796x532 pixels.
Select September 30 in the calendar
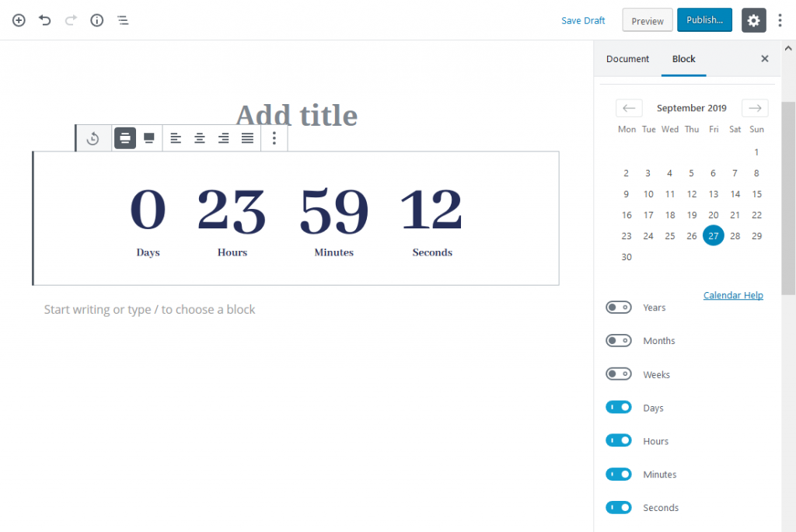[x=627, y=256]
